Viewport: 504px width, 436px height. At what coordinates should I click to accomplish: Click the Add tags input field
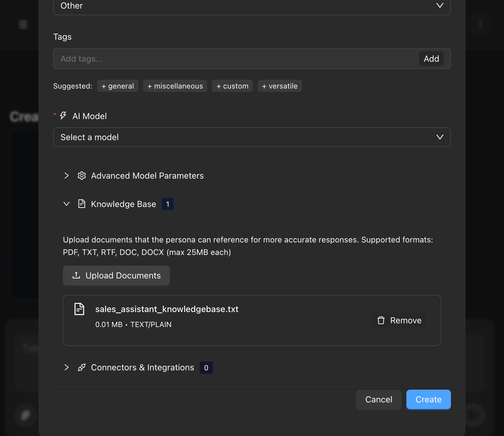[x=235, y=59]
